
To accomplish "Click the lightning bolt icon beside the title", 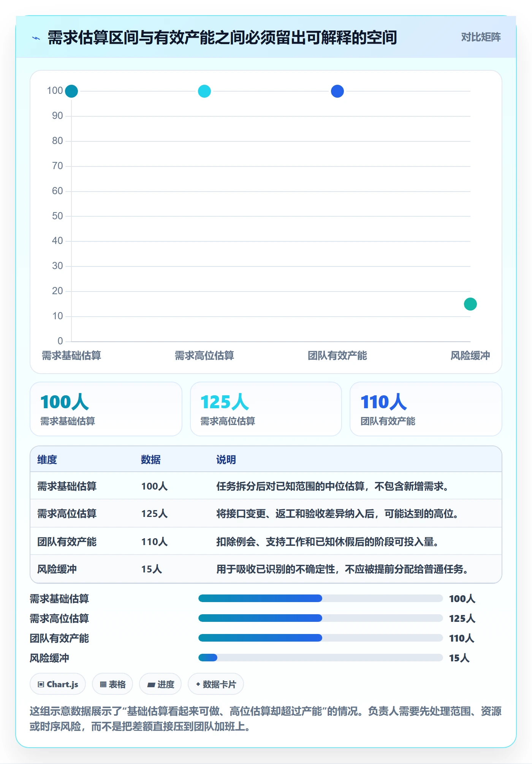I will [x=36, y=38].
